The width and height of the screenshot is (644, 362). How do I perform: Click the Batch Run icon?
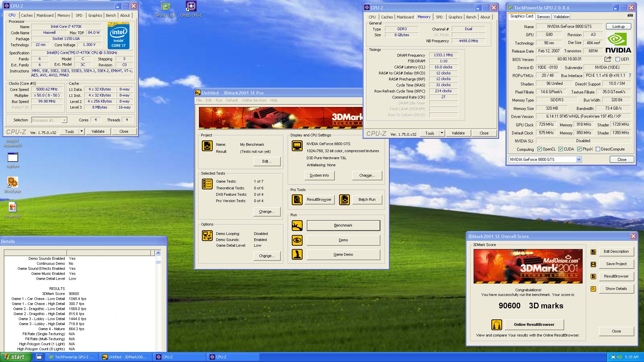click(344, 199)
